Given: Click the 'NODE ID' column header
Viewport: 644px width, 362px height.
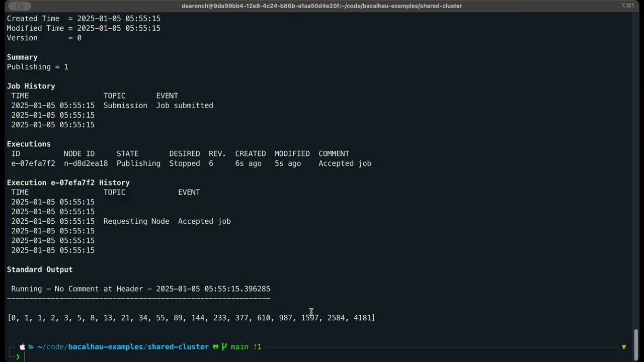Looking at the screenshot, I should 79,154.
